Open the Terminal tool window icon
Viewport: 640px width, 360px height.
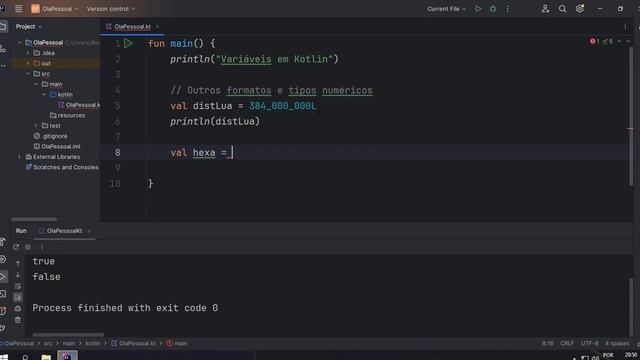pyautogui.click(x=3, y=294)
